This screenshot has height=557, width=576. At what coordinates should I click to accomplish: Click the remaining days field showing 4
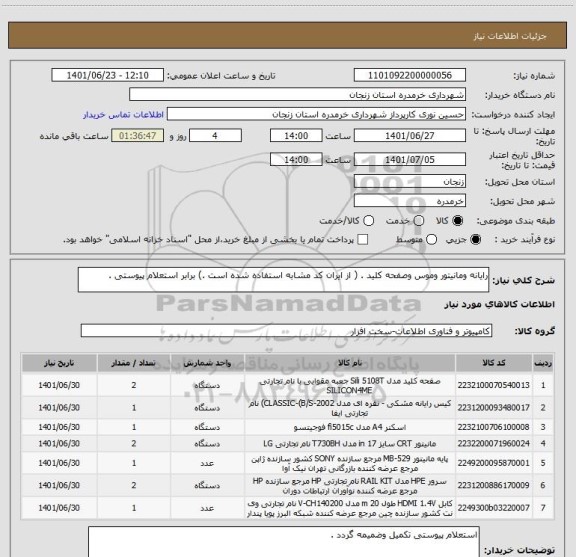pyautogui.click(x=215, y=136)
